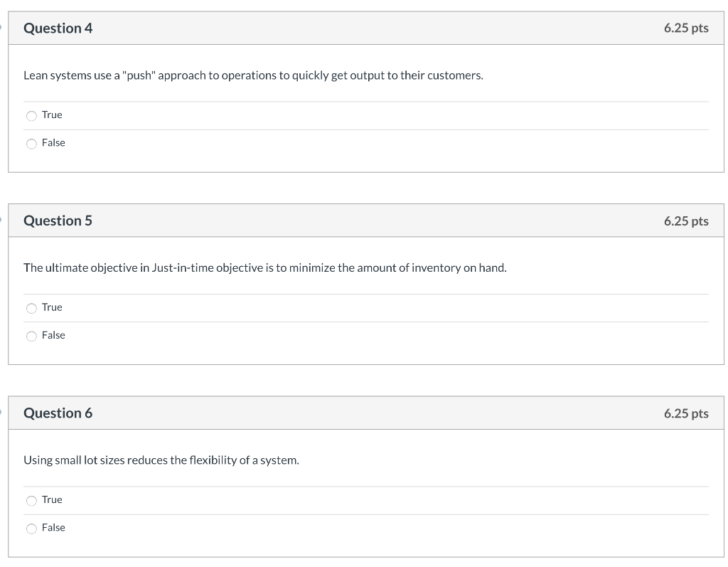
Task: Click the True label text in Question 4
Action: click(52, 115)
